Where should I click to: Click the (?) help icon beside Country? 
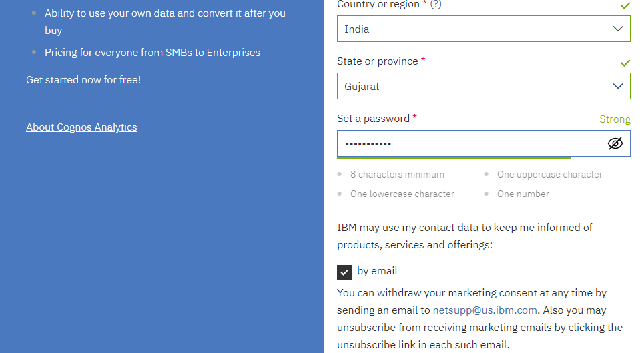436,4
